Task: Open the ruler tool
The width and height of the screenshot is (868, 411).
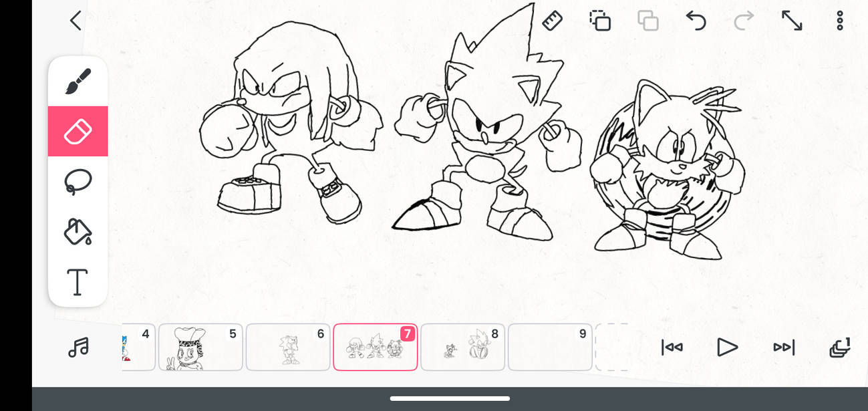Action: click(552, 21)
